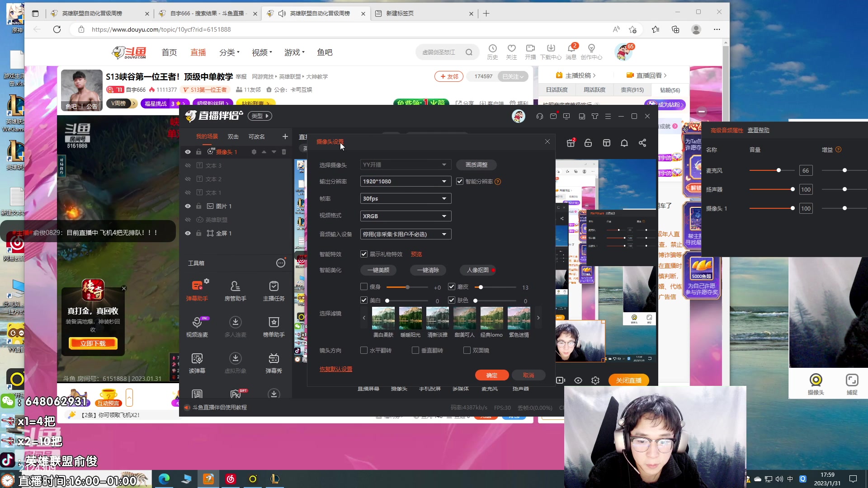The image size is (868, 488).
Task: Open the settings gear beside 关闭直播
Action: click(x=595, y=380)
